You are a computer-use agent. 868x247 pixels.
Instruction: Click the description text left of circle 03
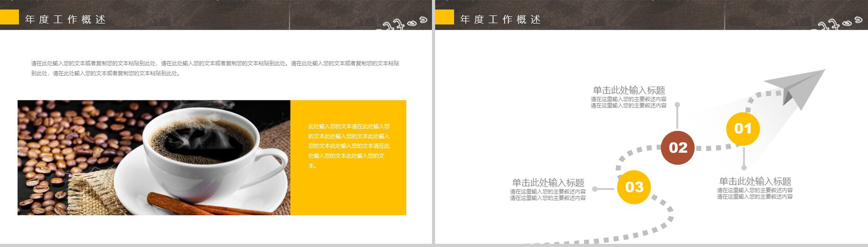click(x=548, y=195)
